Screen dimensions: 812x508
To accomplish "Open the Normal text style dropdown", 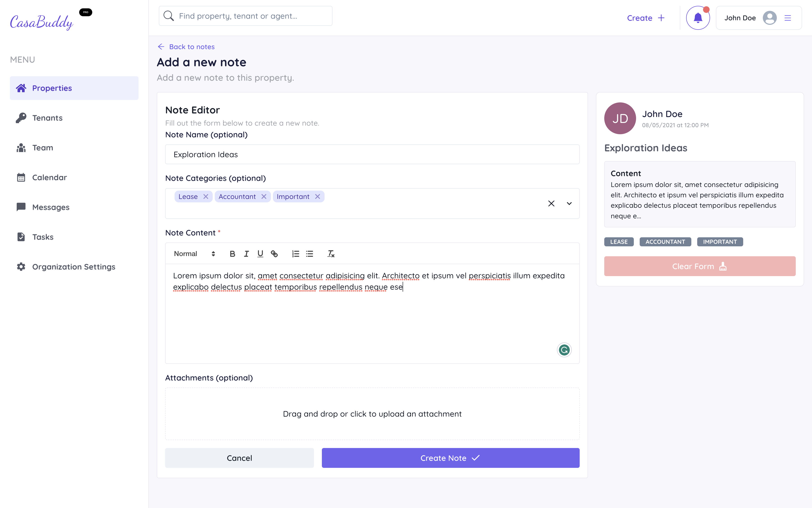I will click(x=194, y=254).
